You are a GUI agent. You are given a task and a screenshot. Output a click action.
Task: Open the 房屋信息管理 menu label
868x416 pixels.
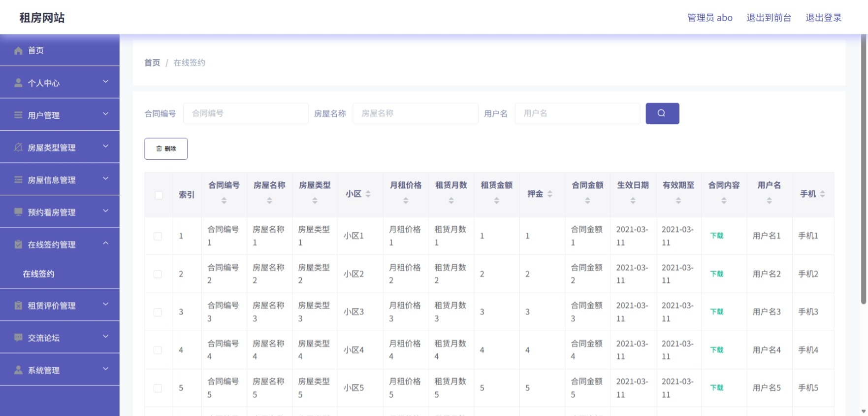click(x=52, y=180)
